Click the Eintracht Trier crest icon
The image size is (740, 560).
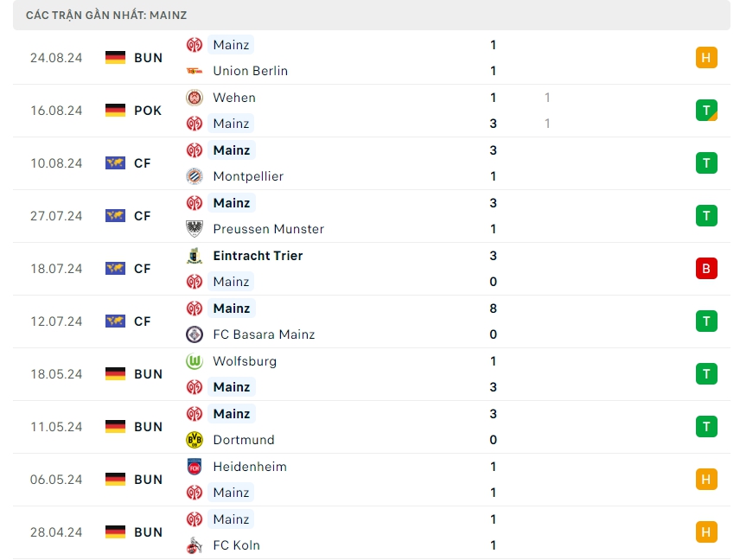195,256
